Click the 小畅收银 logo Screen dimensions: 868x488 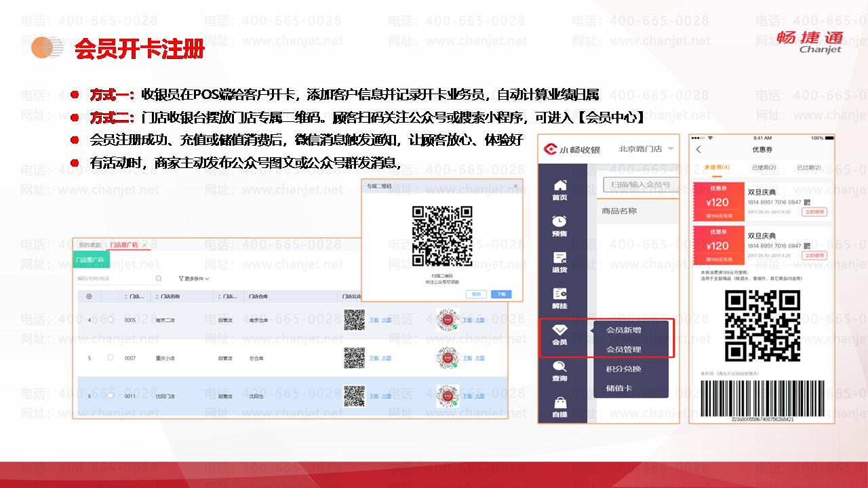point(570,149)
